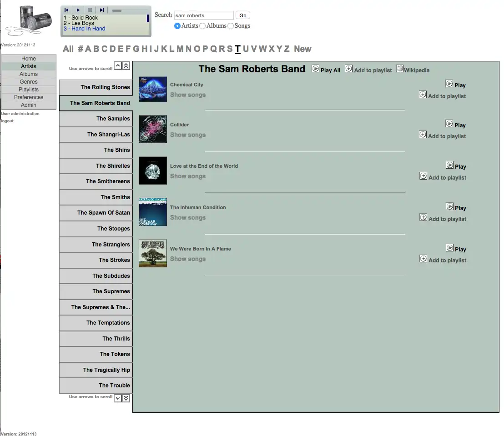Screen dimensions: 504x436
Task: Select the Artists search radio button
Action: 177,26
